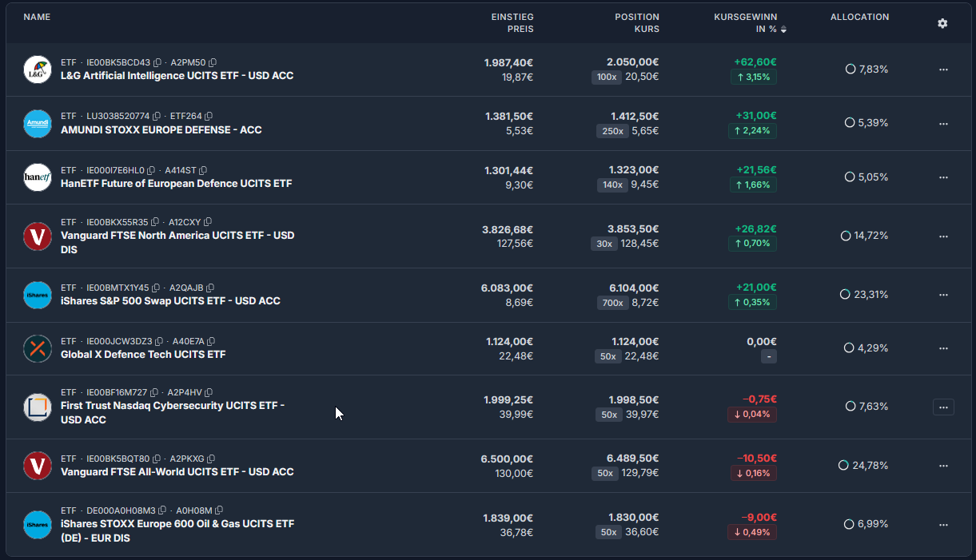
Task: Click iShares logo for S&P 500 Swap
Action: click(38, 295)
